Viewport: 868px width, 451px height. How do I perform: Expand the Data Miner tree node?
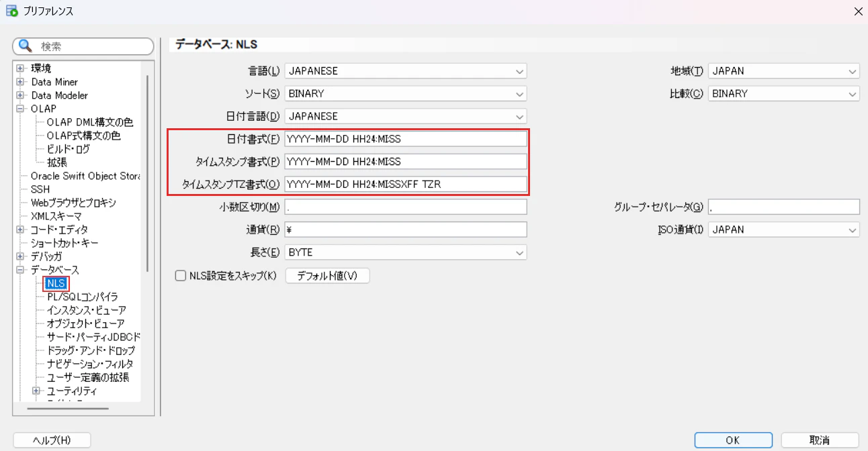tap(20, 82)
